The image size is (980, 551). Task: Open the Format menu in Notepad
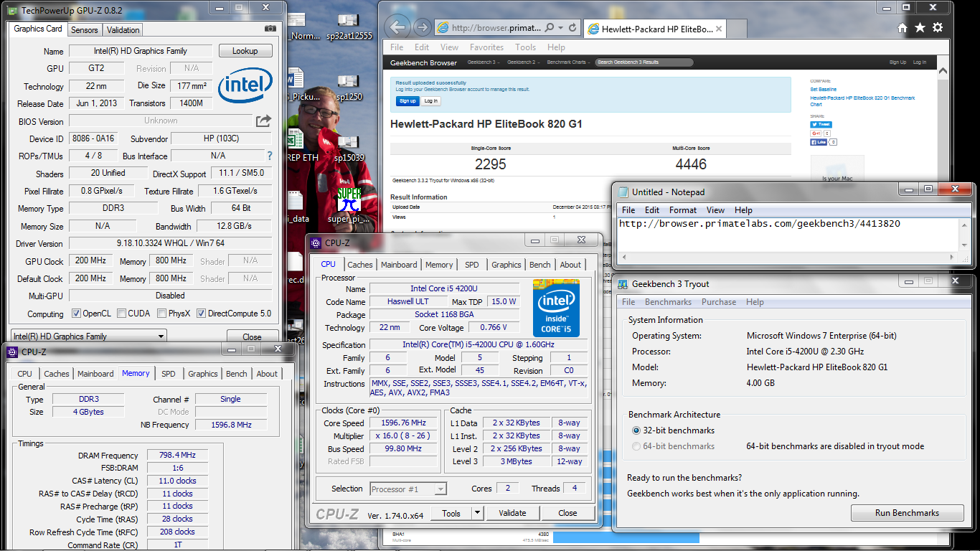point(683,210)
